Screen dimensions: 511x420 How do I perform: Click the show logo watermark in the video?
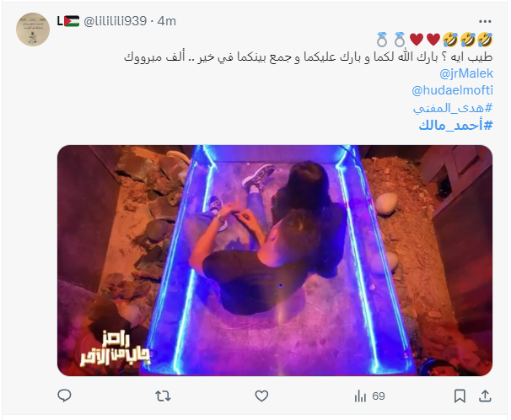(x=116, y=348)
